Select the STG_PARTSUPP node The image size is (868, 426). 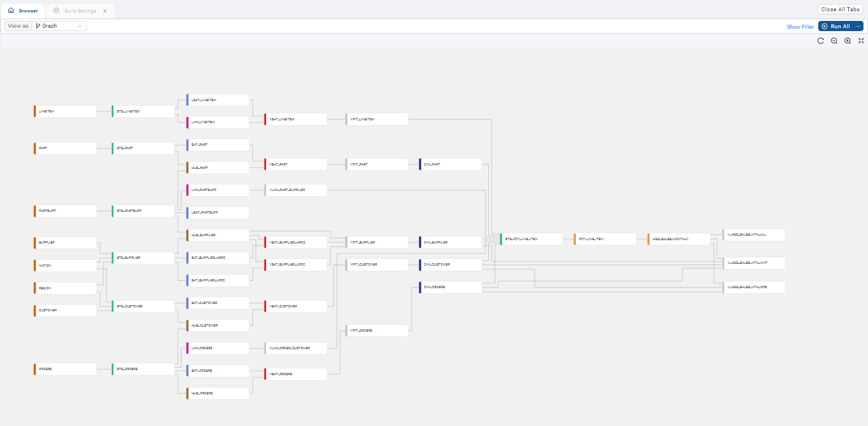coord(143,211)
